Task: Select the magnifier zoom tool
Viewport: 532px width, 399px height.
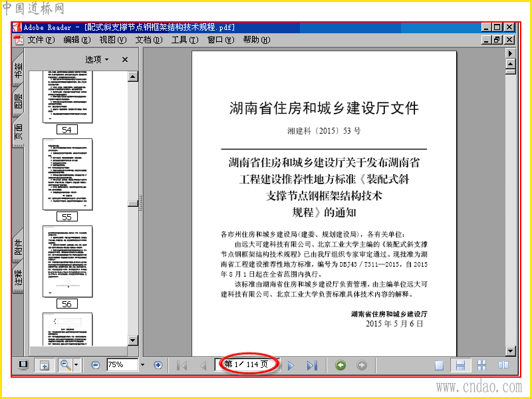Action: [65, 365]
